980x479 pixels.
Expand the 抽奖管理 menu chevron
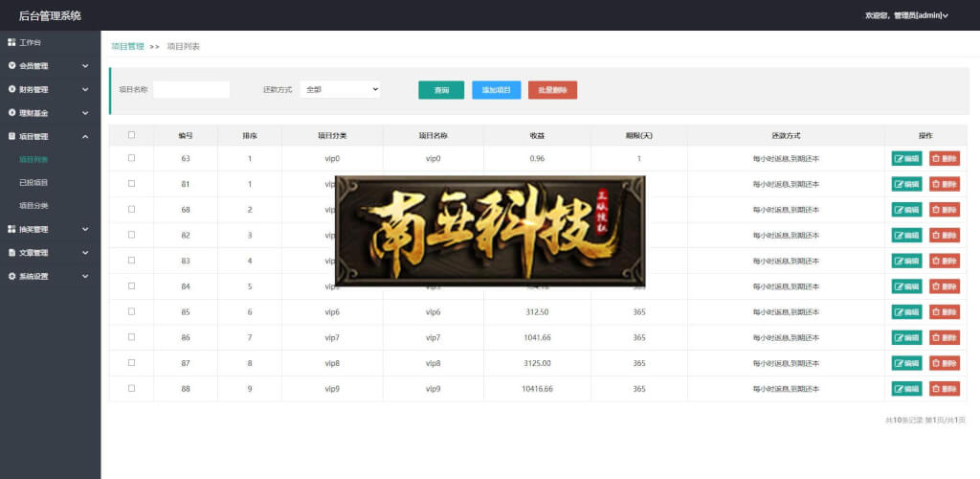pos(85,230)
